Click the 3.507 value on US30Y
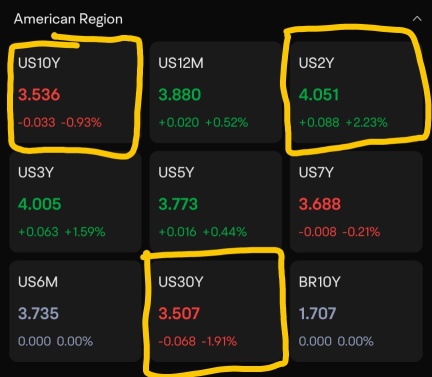The image size is (432, 377). pos(179,313)
